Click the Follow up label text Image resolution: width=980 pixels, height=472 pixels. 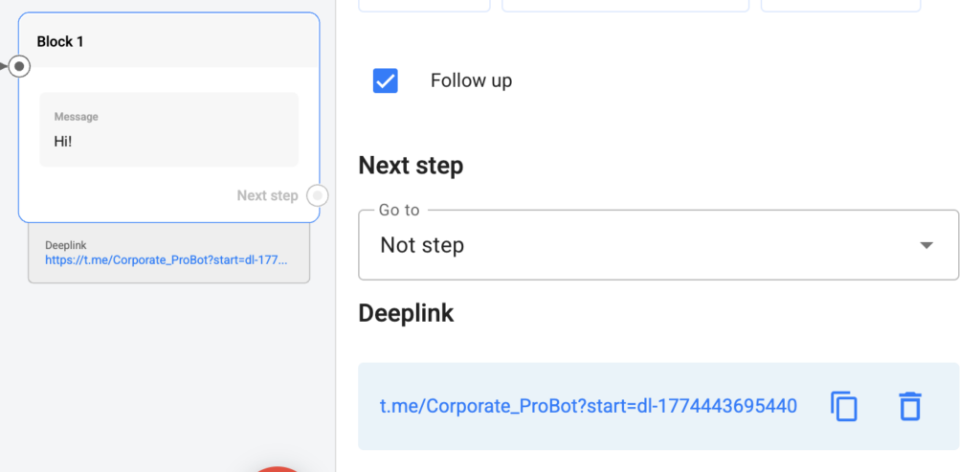coord(471,80)
